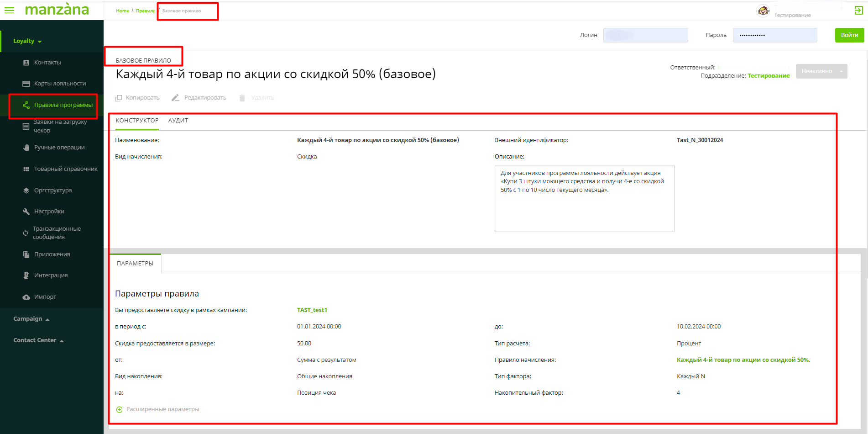Expand the Campaign menu section
The width and height of the screenshot is (868, 434).
31,319
